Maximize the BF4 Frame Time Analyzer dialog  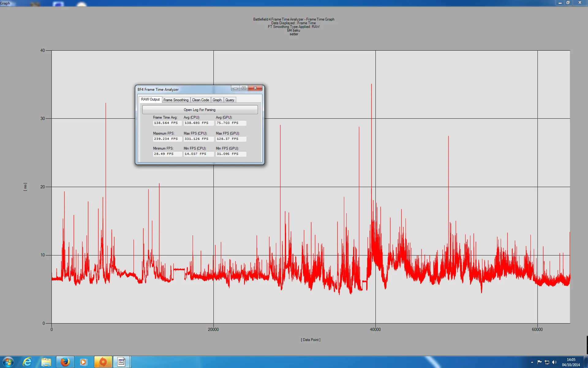[x=244, y=88]
